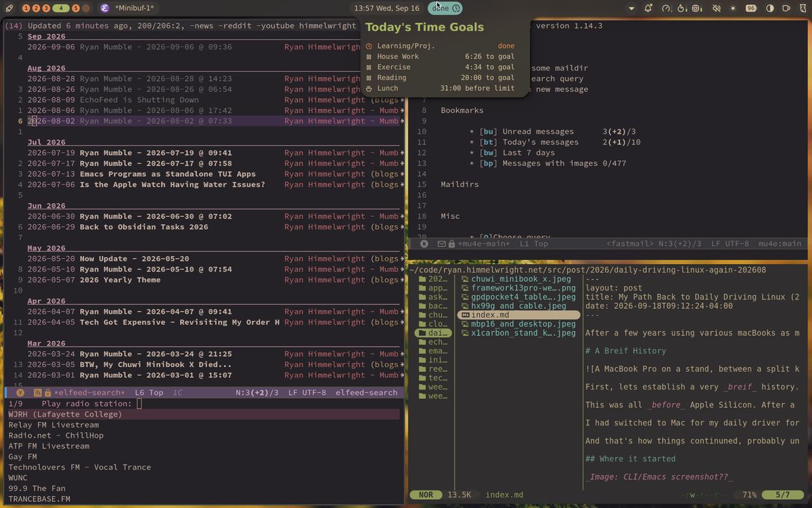
Task: Select WJRH (Lafayette College) station
Action: pyautogui.click(x=203, y=415)
